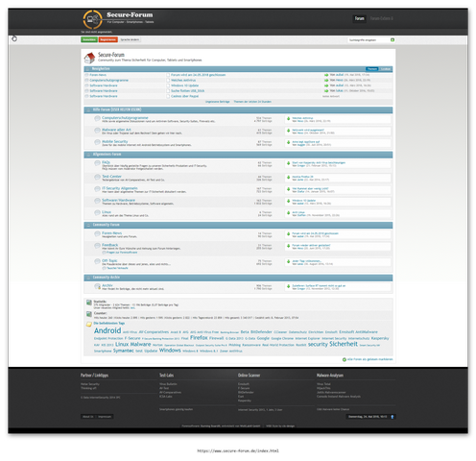
Task: Open the Firefox tag
Action: (x=199, y=338)
